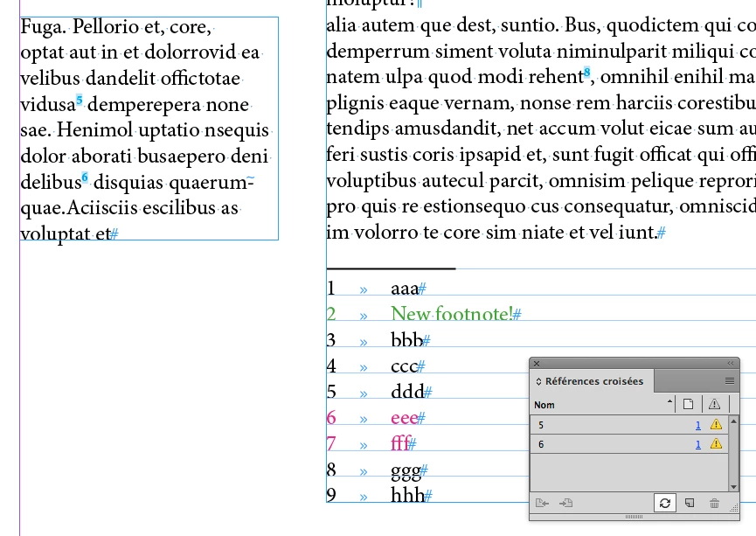The height and width of the screenshot is (536, 756).
Task: Click the panel scrollbar up arrow
Action: point(733,421)
